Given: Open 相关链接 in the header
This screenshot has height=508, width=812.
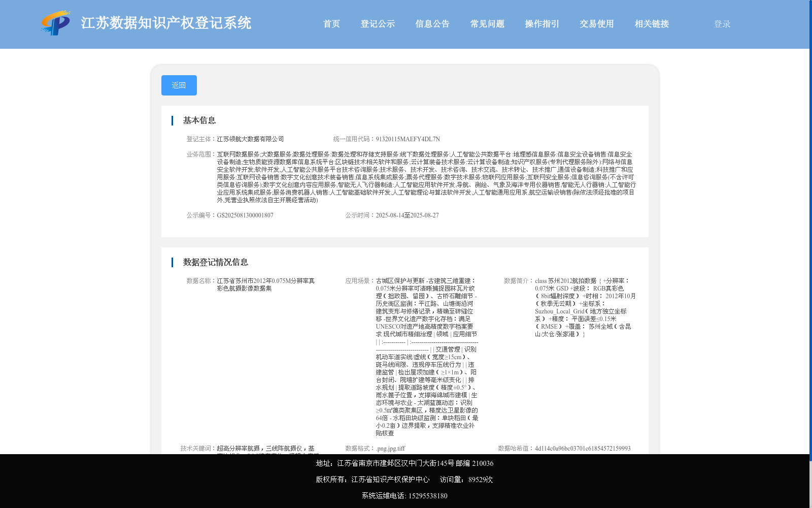Looking at the screenshot, I should [x=652, y=24].
